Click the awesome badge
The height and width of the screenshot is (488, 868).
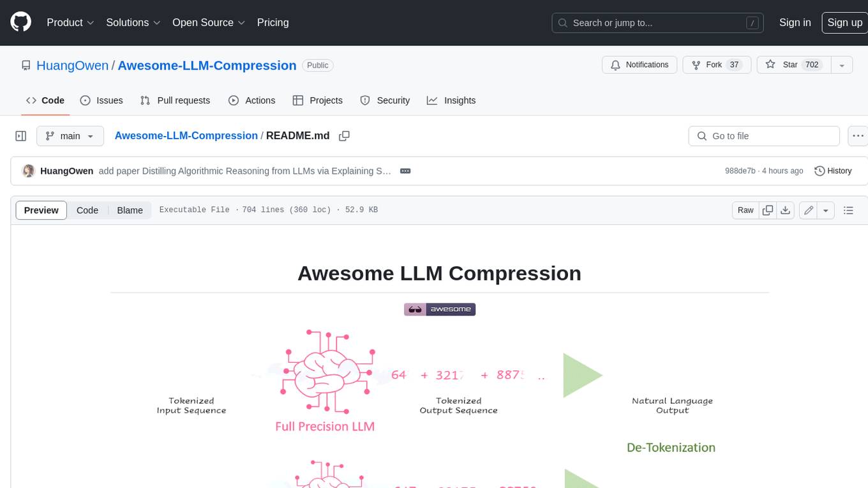[440, 309]
